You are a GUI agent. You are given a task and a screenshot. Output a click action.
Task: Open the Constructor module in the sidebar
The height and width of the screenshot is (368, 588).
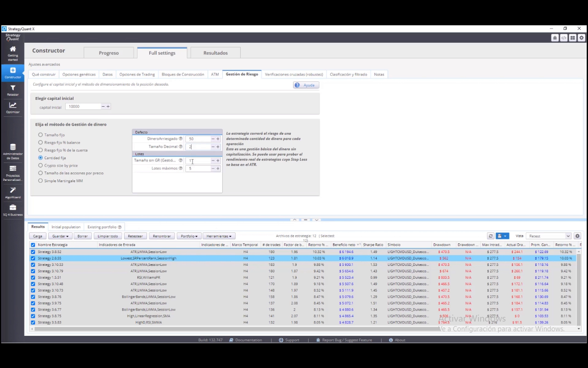point(13,73)
